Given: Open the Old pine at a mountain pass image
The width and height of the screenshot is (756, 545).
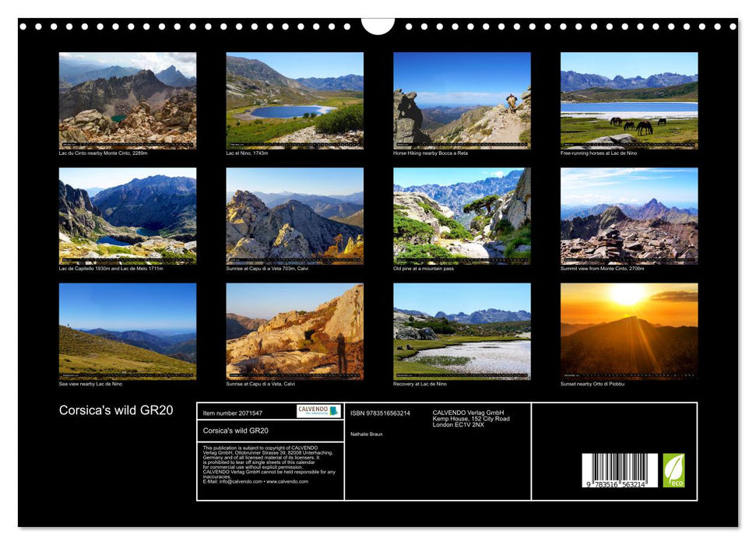Looking at the screenshot, I should 458,216.
